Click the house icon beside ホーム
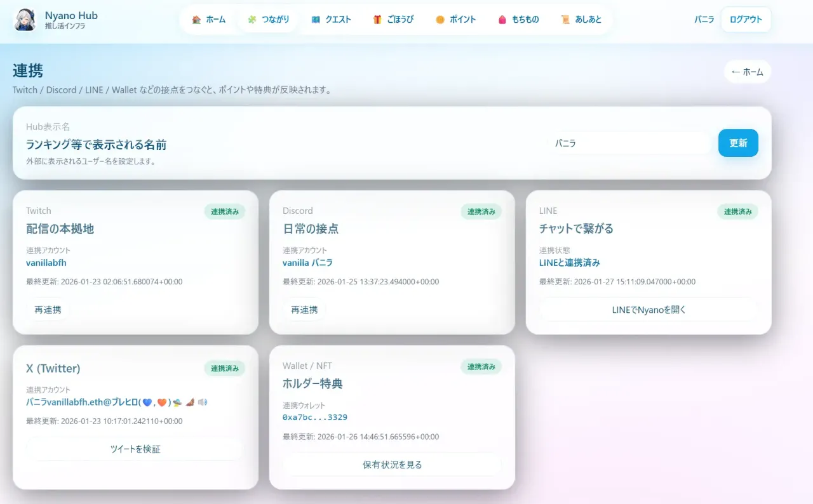813x504 pixels. [x=196, y=20]
